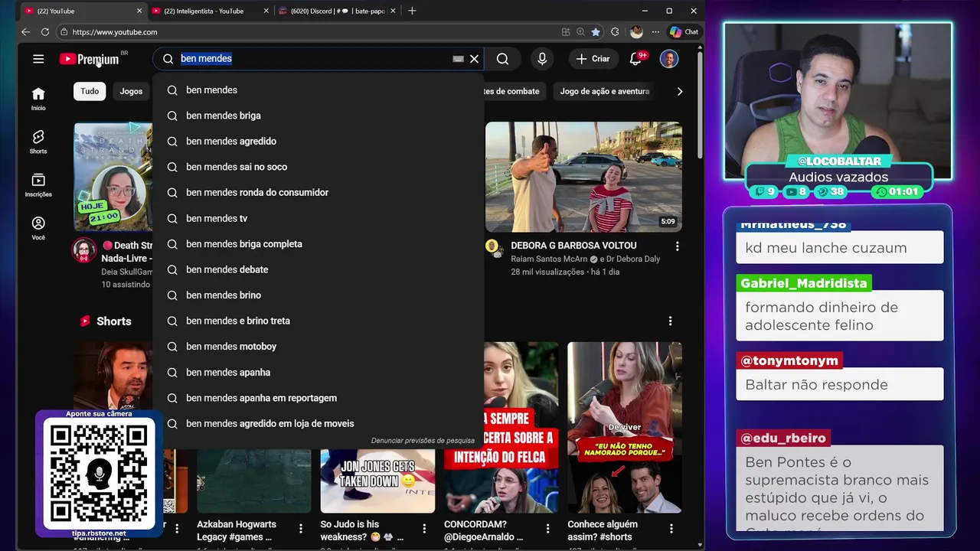Screen dimensions: 980x551
Task: Open the Death Stranding live thumbnail
Action: [113, 177]
